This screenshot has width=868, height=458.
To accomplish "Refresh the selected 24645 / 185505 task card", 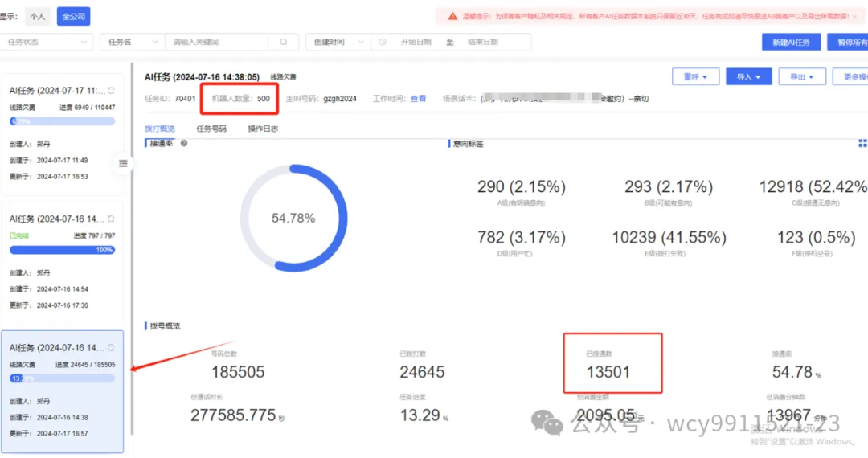I will (111, 348).
